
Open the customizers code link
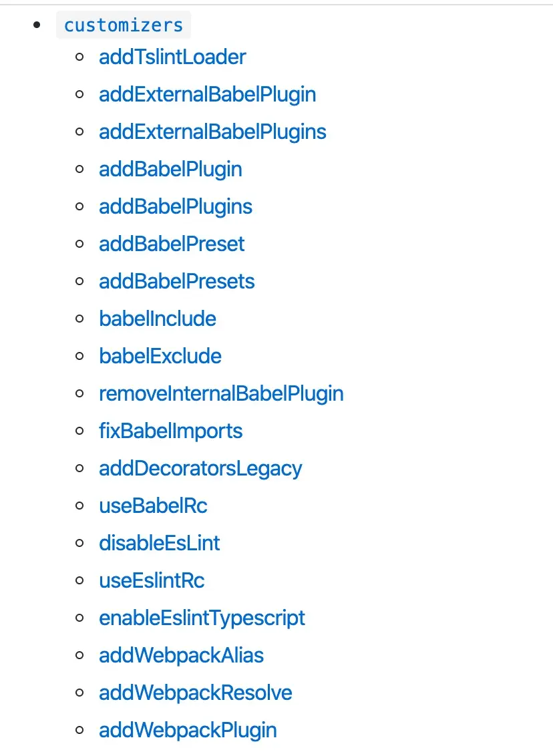[x=124, y=25]
